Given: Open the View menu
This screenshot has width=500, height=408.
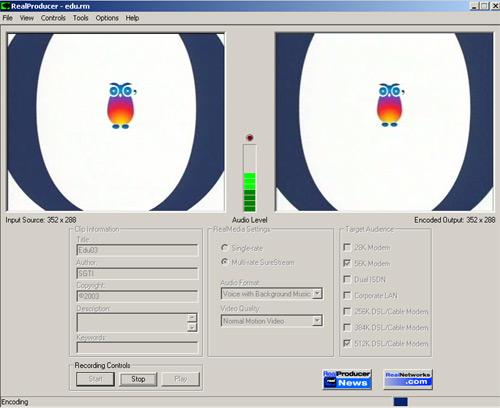Looking at the screenshot, I should click(27, 18).
